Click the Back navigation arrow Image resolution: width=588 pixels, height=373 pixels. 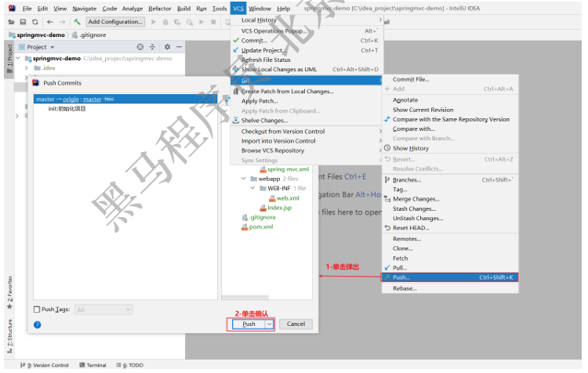click(x=50, y=22)
